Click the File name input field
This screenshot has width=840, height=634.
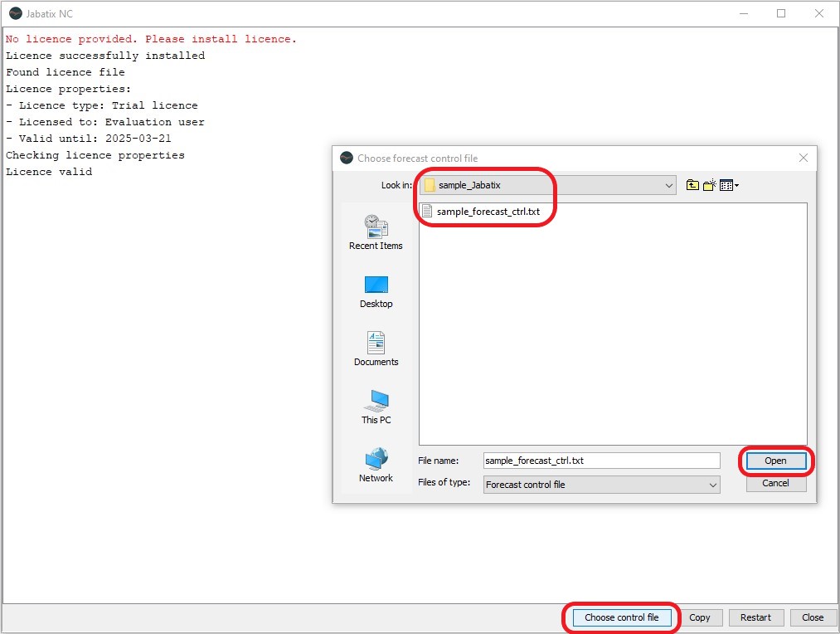pyautogui.click(x=601, y=461)
